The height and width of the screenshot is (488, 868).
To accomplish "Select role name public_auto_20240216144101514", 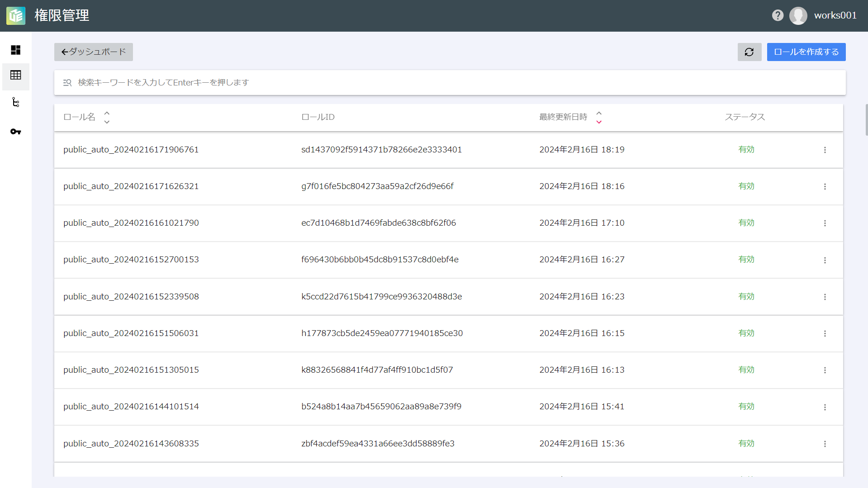I will tap(131, 407).
